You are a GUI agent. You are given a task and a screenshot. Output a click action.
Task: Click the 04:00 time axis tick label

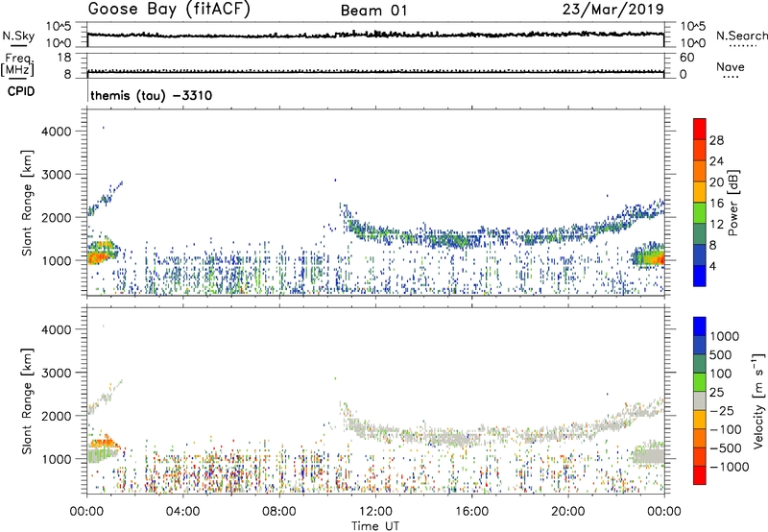coord(183,512)
